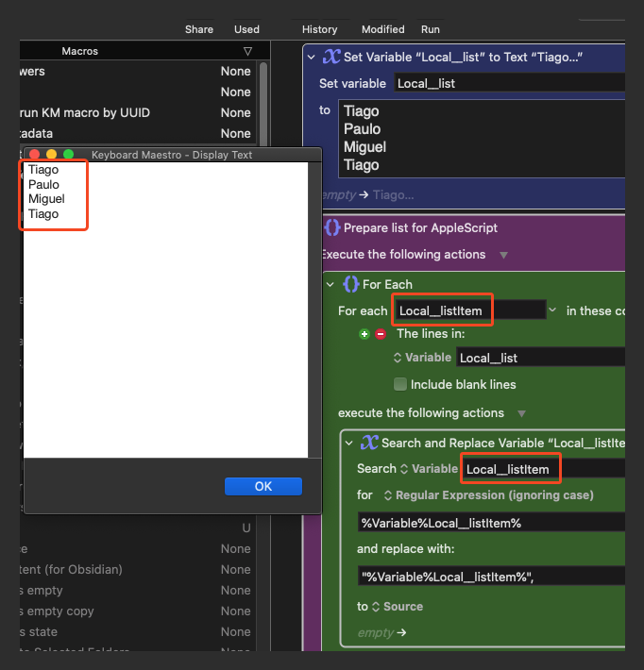Open the Execute the following actions triangle menu
Screen dimensions: 644x670
[503, 255]
